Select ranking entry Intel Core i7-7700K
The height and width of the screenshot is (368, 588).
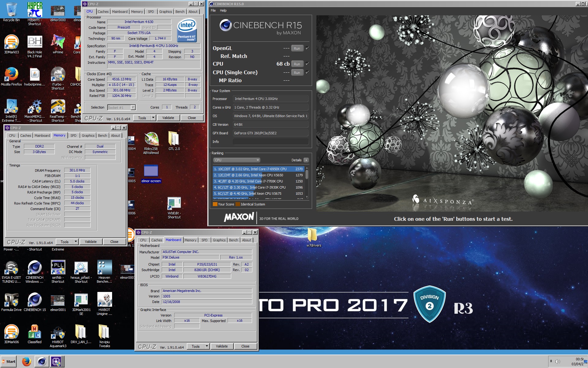(258, 181)
